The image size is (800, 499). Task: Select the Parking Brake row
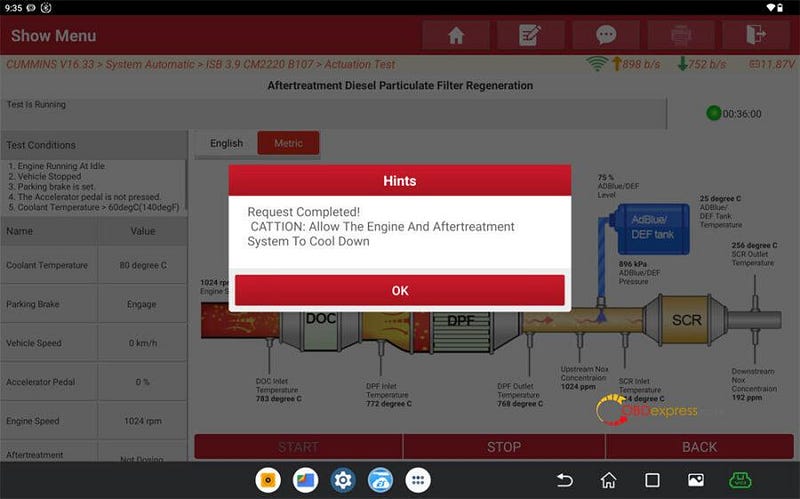click(x=94, y=304)
